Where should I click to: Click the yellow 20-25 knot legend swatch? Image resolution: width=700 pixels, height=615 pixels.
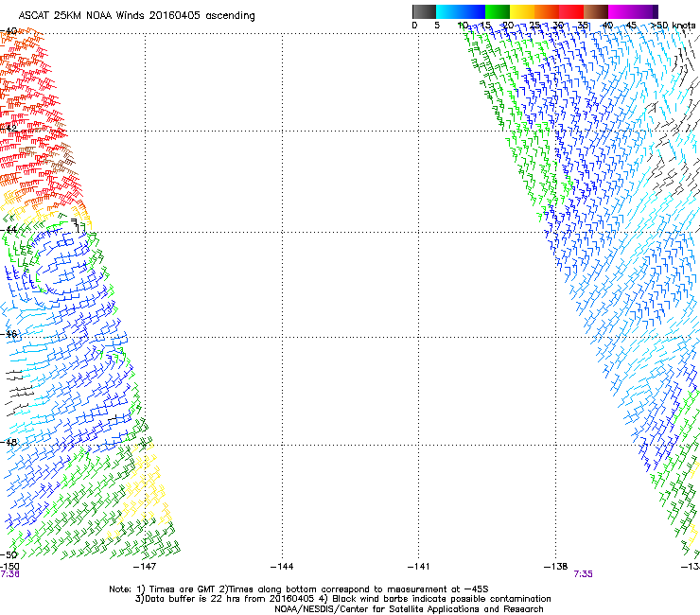coord(522,11)
